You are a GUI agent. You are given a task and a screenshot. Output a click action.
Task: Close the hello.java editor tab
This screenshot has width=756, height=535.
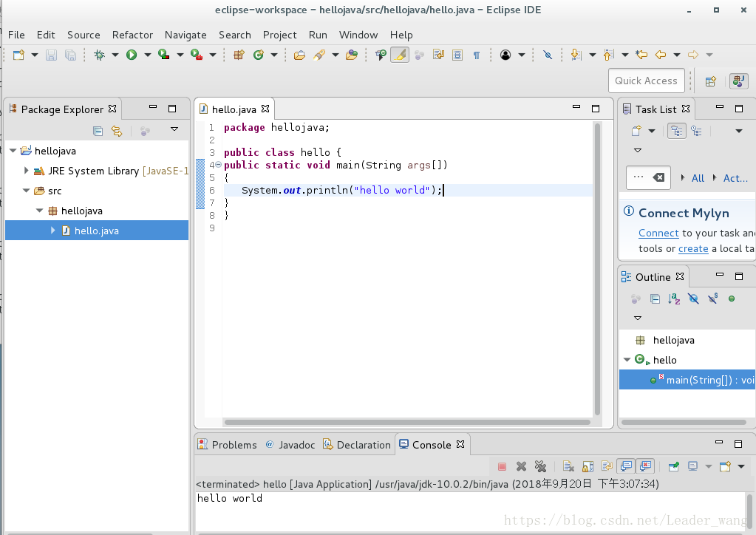[265, 109]
